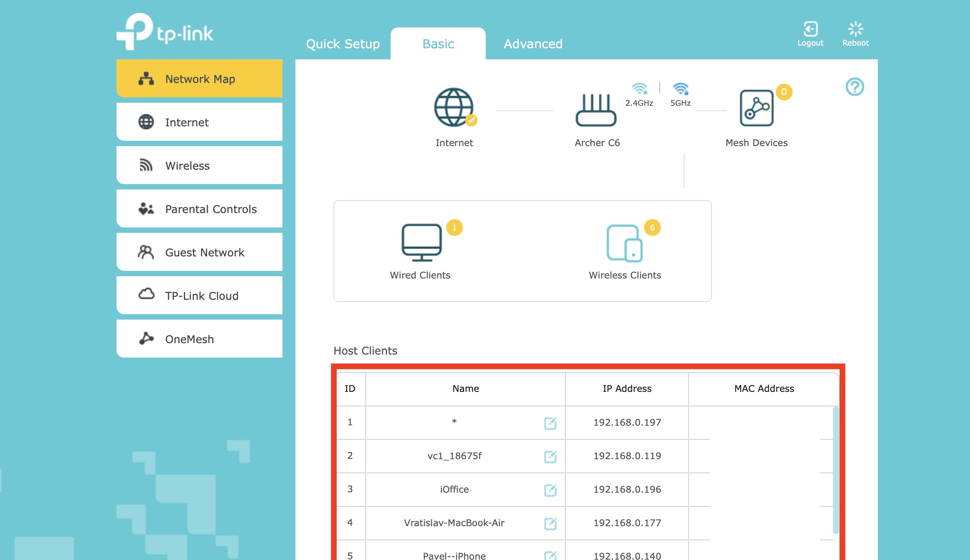
Task: Switch to the Advanced tab
Action: coord(533,44)
